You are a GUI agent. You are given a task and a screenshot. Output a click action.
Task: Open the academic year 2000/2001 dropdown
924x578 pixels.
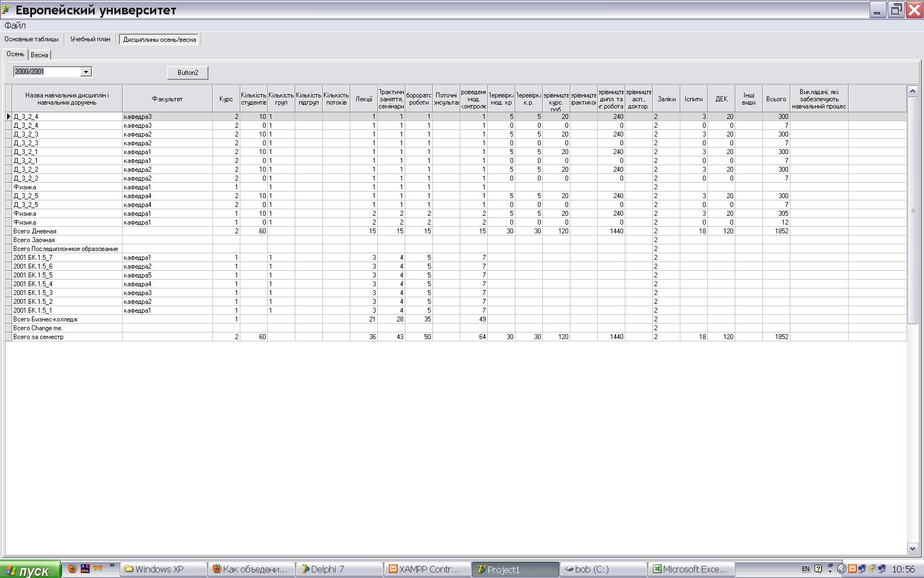pos(86,72)
